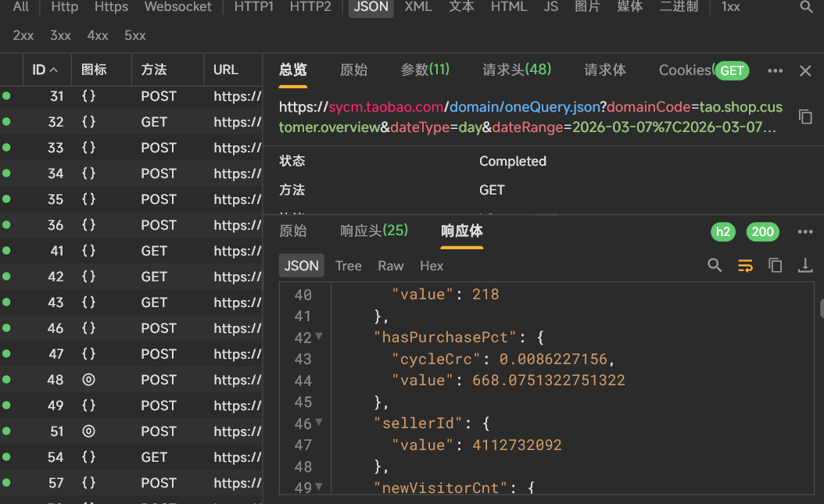Click the green 200 status badge

(x=762, y=231)
